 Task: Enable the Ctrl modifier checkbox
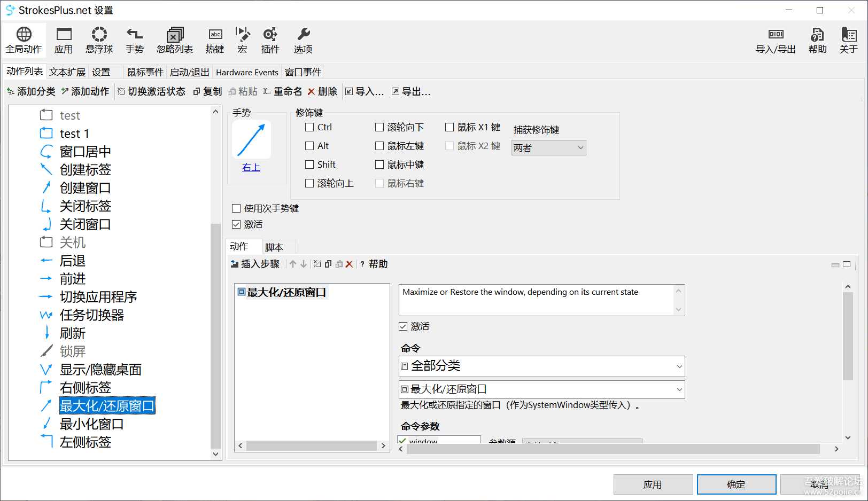click(309, 127)
